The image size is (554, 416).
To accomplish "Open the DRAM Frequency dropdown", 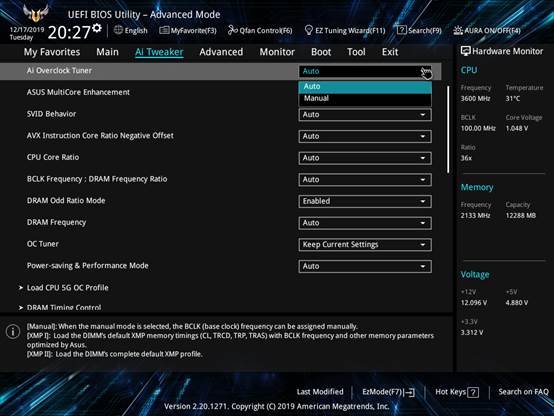I will coord(365,223).
